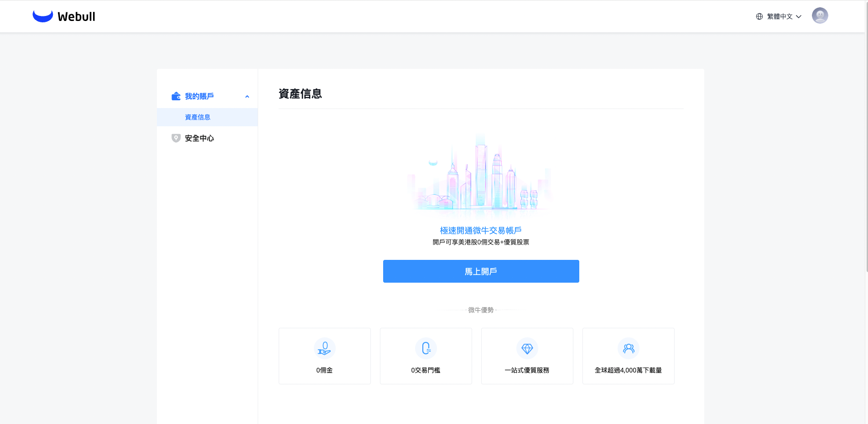
Task: Click the shield icon beside 安全中心
Action: pos(176,138)
